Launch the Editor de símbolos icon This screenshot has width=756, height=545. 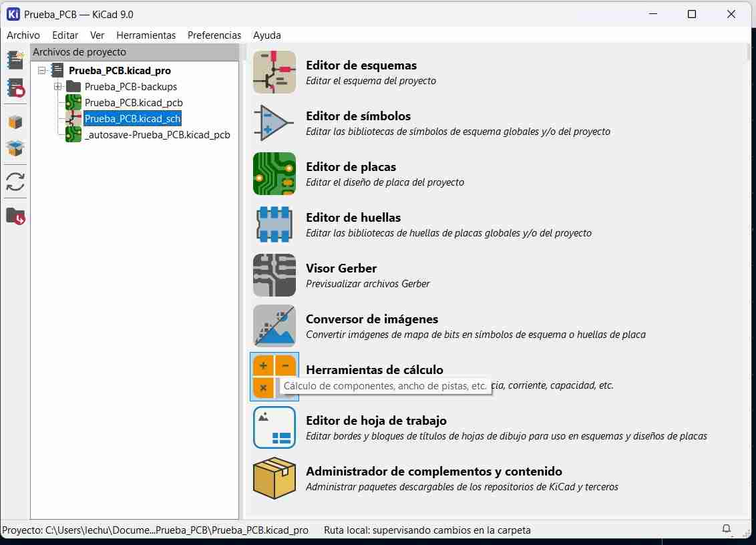coord(274,122)
